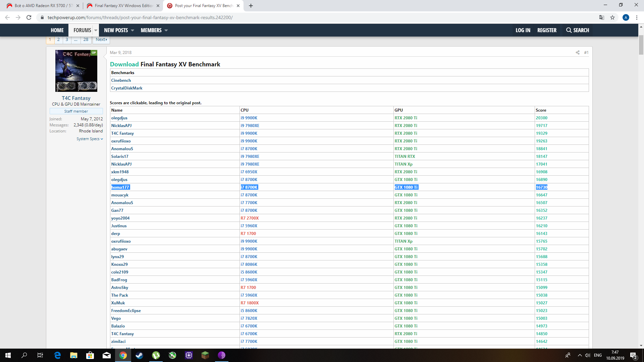Go to the HOME menu item
This screenshot has width=644, height=362.
(57, 30)
